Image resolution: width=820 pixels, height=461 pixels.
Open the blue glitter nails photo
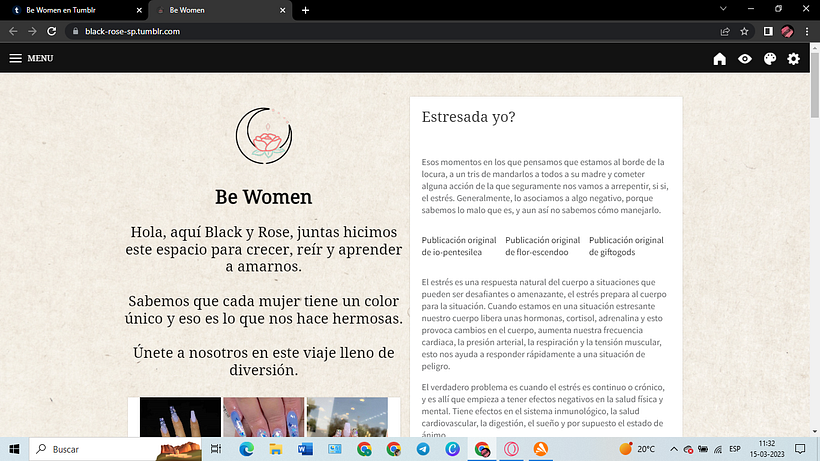pos(264,417)
